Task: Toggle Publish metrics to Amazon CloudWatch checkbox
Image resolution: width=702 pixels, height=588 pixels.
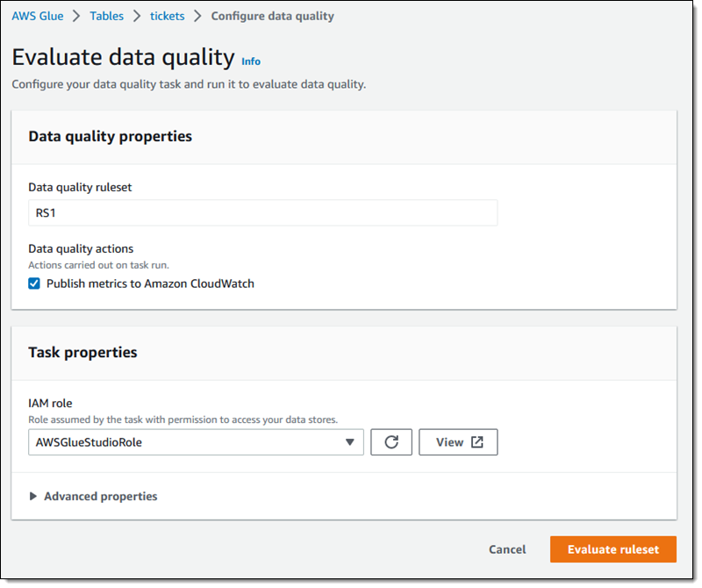Action: coord(34,283)
